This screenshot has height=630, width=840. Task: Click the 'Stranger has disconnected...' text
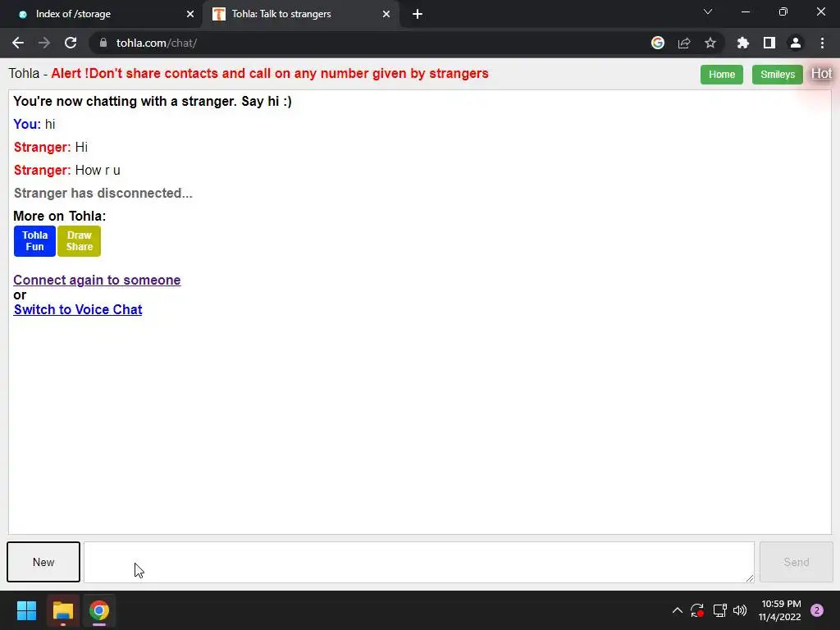(103, 193)
